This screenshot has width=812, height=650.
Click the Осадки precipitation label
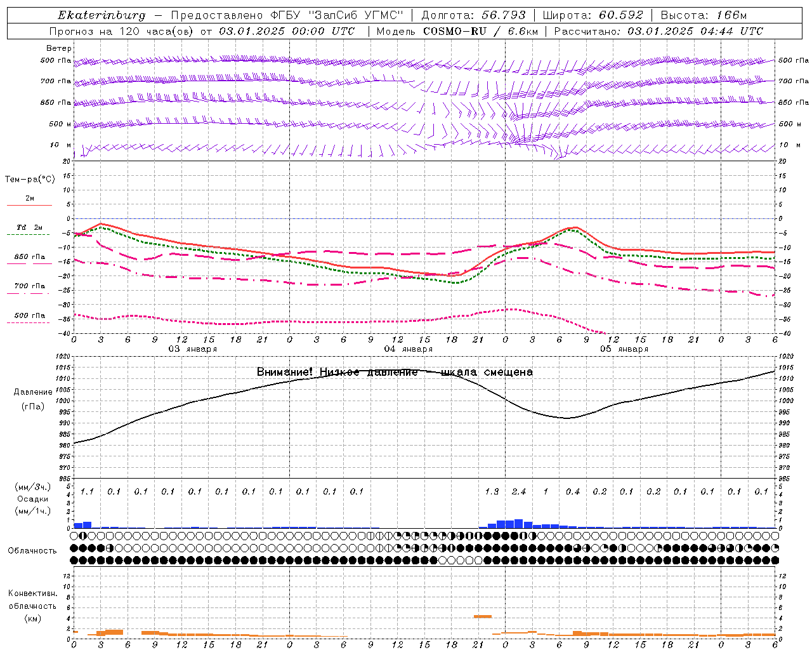(x=32, y=499)
